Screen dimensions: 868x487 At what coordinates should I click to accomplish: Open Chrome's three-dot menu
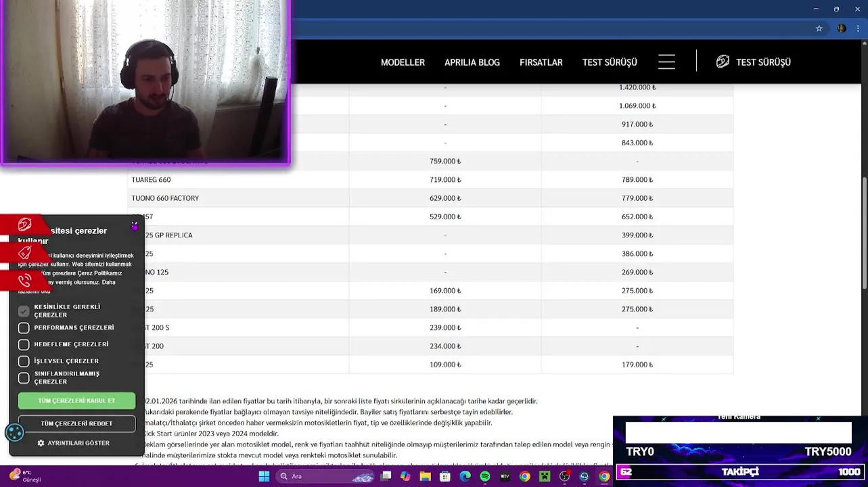859,28
